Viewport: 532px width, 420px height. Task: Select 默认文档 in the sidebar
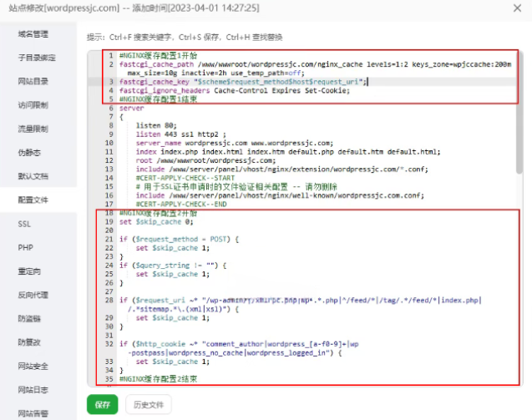click(x=34, y=176)
